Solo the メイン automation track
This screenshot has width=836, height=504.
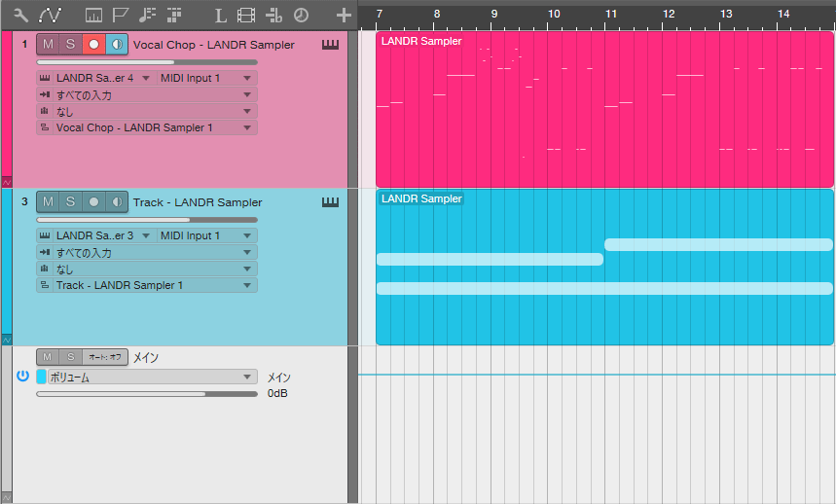tap(70, 357)
